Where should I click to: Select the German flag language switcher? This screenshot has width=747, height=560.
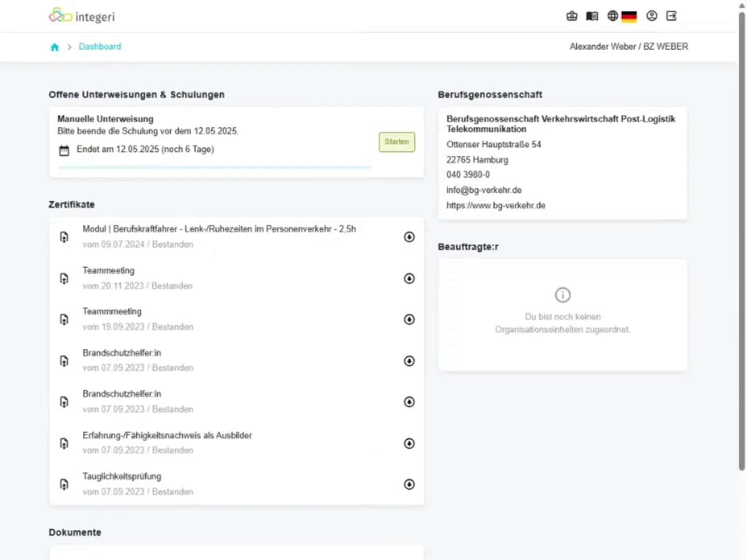[629, 17]
